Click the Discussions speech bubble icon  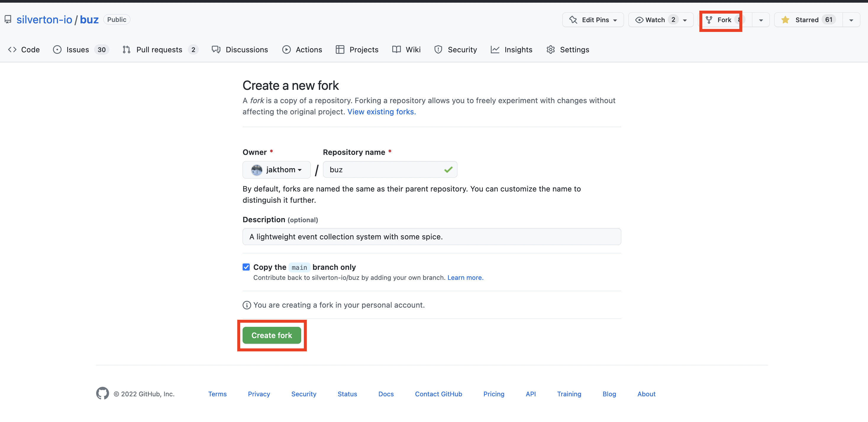click(216, 49)
